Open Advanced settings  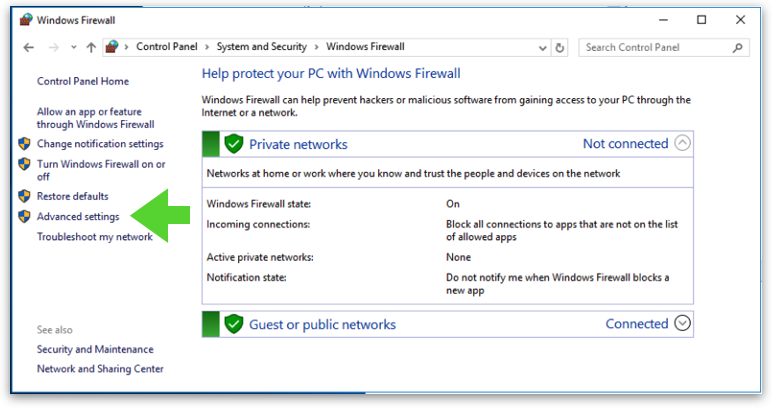click(78, 217)
